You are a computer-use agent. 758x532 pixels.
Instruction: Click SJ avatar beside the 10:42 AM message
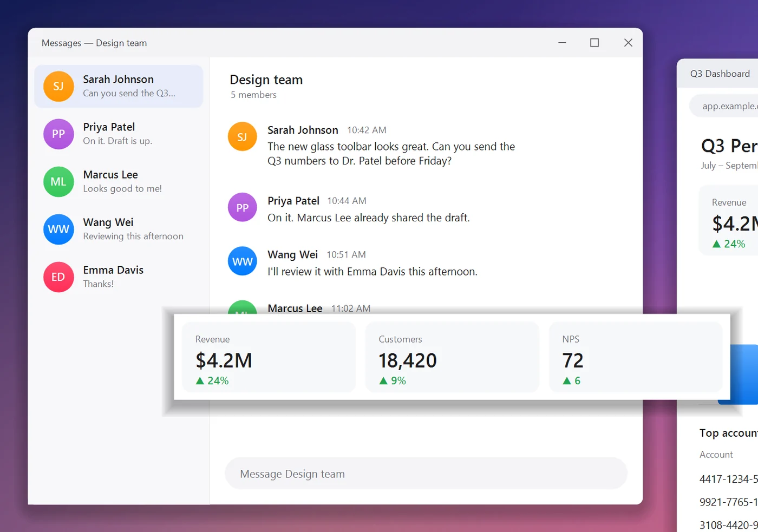click(242, 136)
